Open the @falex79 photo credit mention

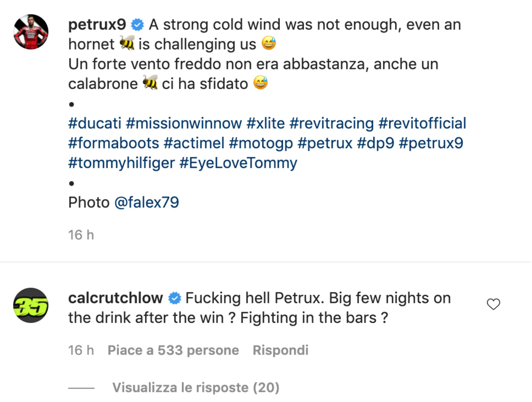(147, 202)
